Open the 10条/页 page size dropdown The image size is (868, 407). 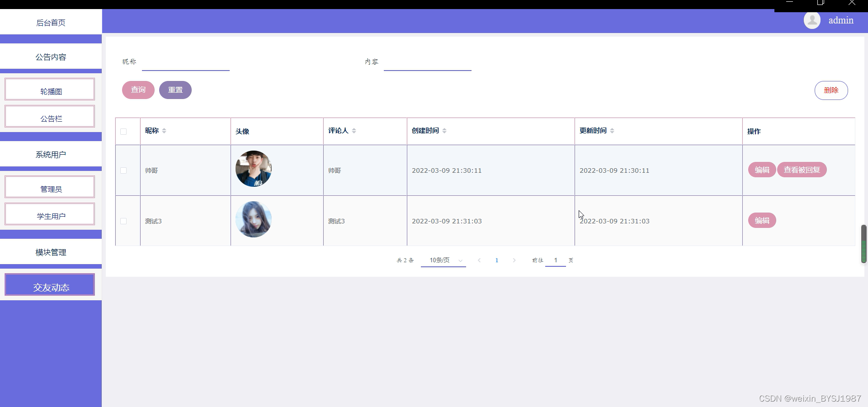(443, 260)
